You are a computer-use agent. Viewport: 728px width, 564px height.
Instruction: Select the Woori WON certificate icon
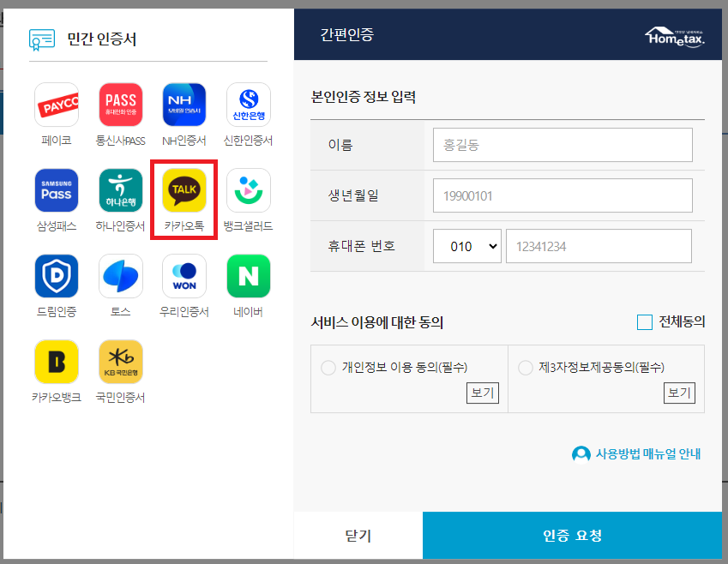tap(184, 276)
